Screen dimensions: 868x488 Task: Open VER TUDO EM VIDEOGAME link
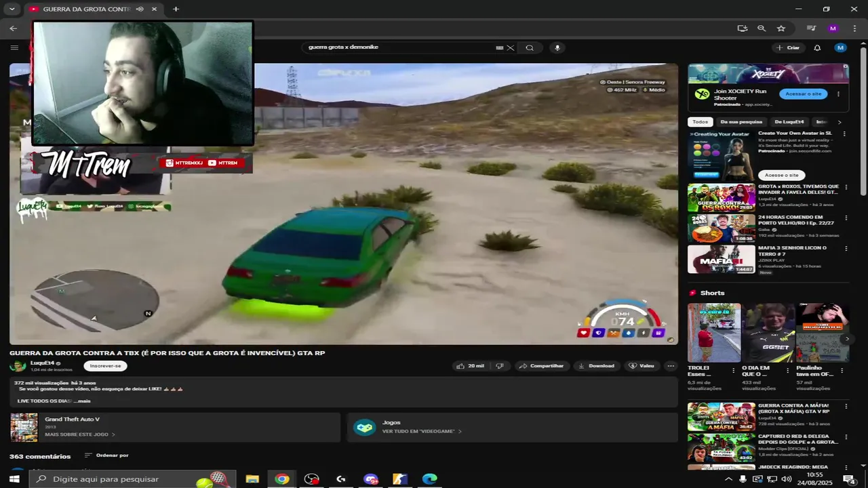tap(422, 431)
